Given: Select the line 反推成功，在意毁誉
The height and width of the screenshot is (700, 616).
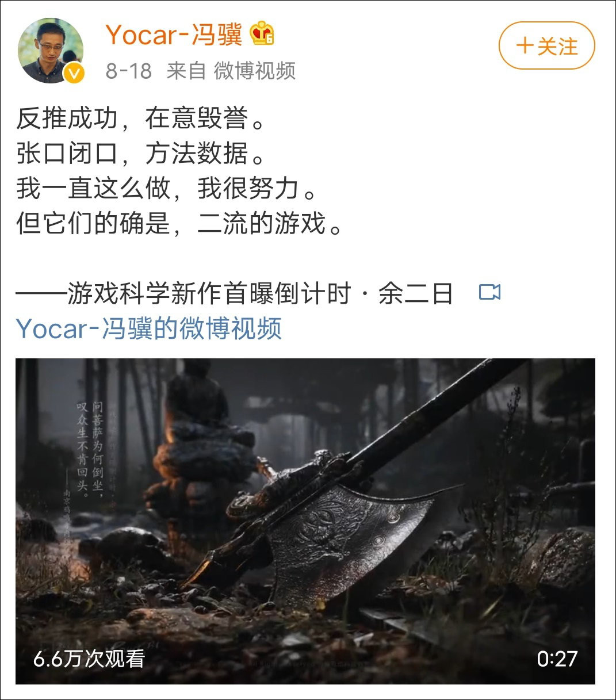Looking at the screenshot, I should click(141, 118).
